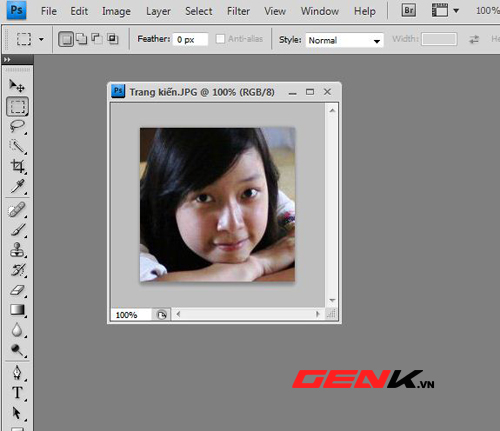Image resolution: width=500 pixels, height=431 pixels.
Task: Open the Layer menu
Action: pyautogui.click(x=158, y=11)
